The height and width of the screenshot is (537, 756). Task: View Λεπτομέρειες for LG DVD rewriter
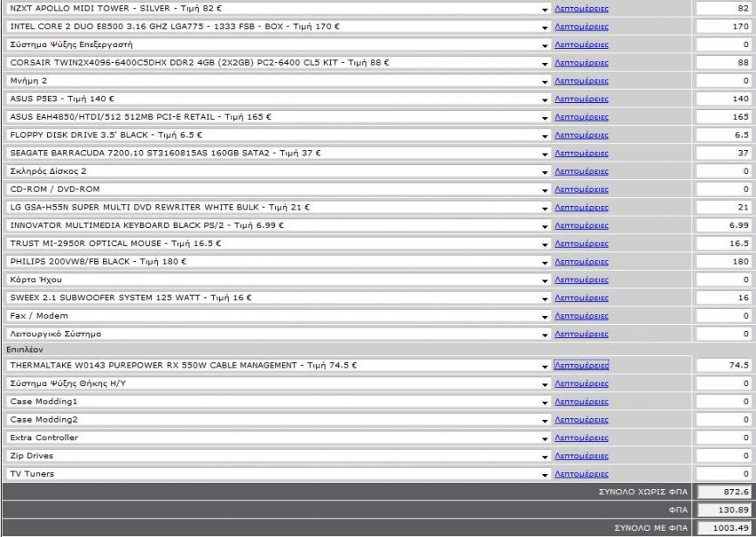point(581,208)
